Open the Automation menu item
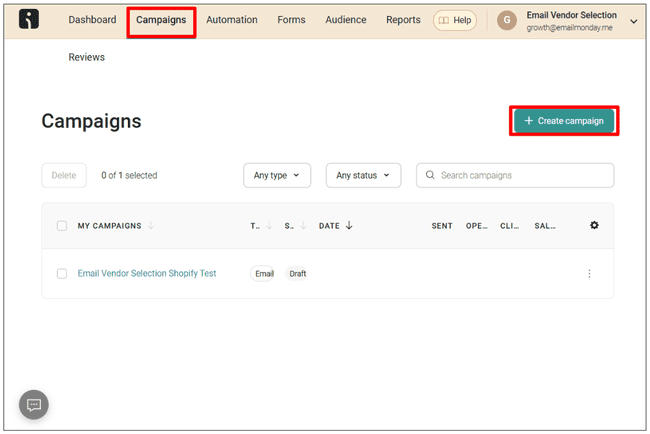The height and width of the screenshot is (434, 650). (231, 20)
